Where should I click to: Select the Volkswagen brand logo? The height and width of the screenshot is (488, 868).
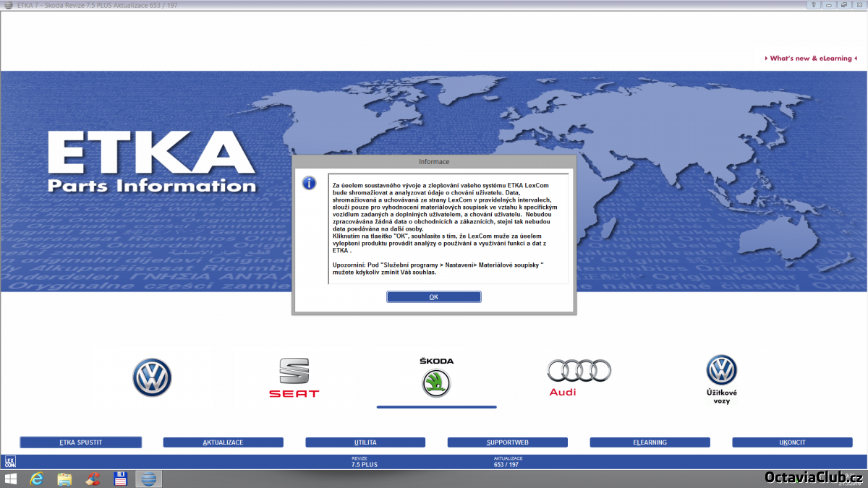tap(152, 378)
